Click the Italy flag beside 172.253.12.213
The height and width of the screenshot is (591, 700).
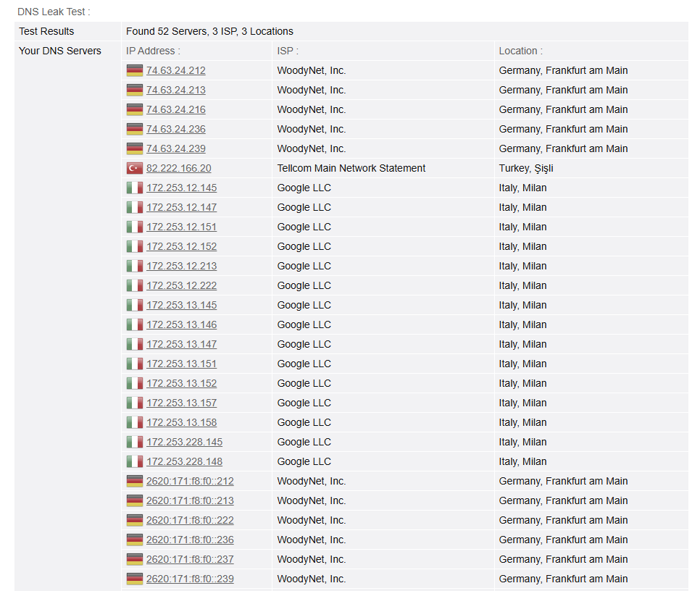click(x=135, y=267)
